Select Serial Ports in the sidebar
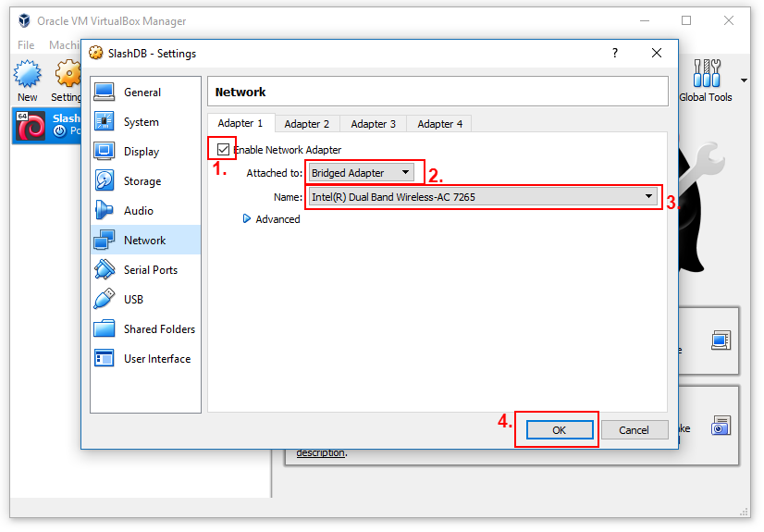 (x=150, y=270)
